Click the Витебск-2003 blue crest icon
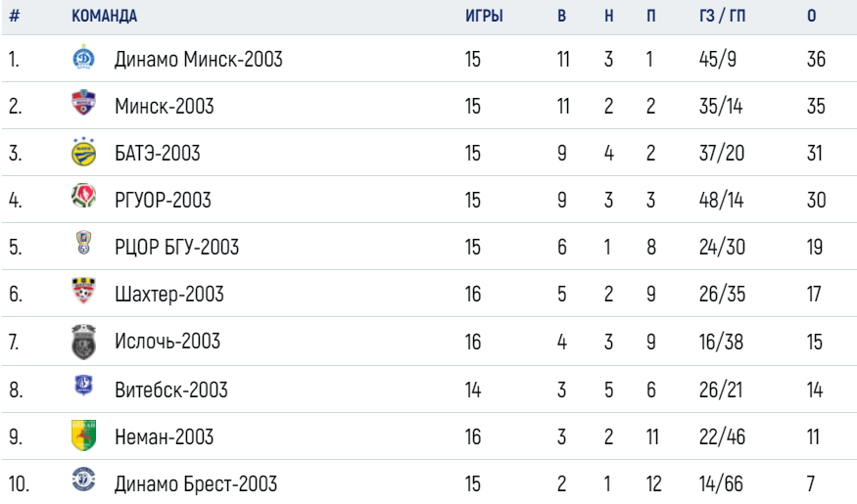This screenshot has height=504, width=857. point(83,386)
